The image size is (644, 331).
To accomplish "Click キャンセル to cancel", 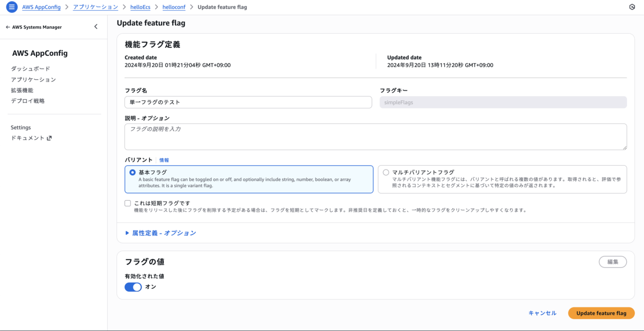I will coord(543,313).
